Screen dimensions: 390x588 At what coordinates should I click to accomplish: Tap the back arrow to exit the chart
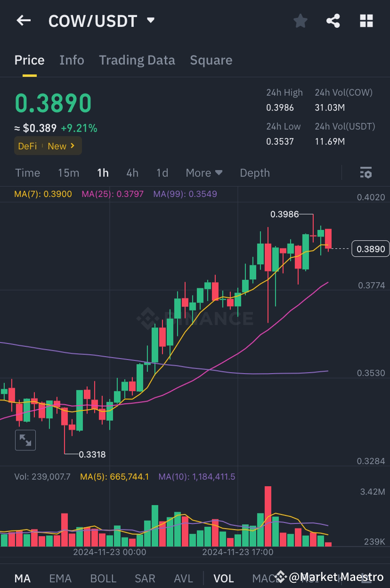tap(24, 20)
